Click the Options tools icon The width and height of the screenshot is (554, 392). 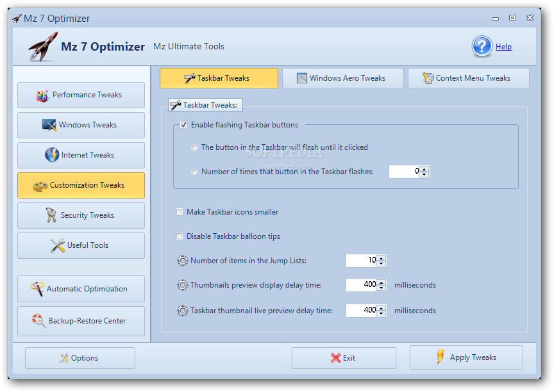coord(64,358)
